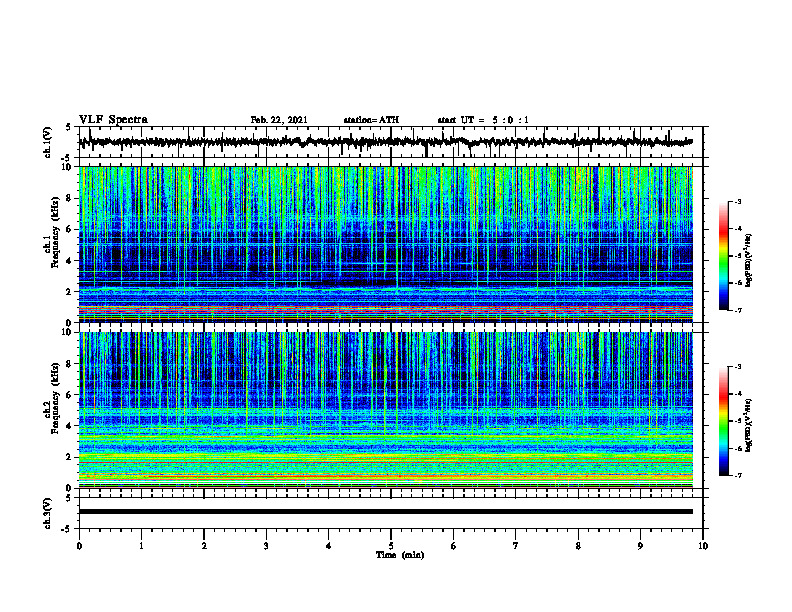Click the ch.1 color bar log(PSD) unit label

pyautogui.click(x=749, y=260)
